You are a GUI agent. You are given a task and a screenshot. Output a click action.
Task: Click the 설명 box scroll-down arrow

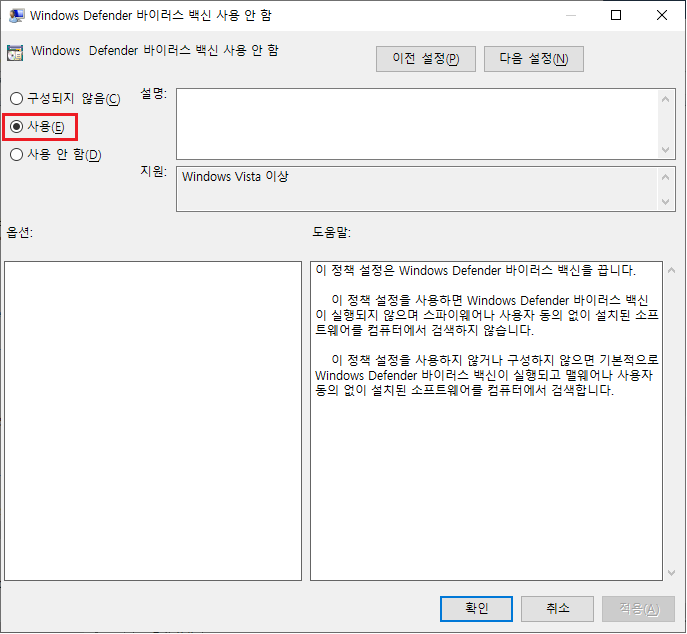click(x=665, y=150)
